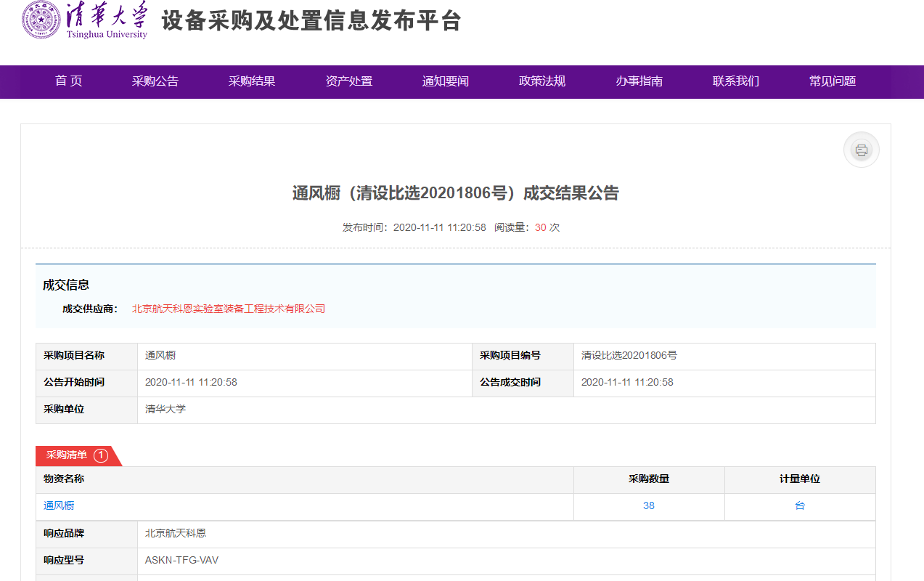Open the 办事指南 page
This screenshot has width=924, height=581.
pyautogui.click(x=638, y=81)
